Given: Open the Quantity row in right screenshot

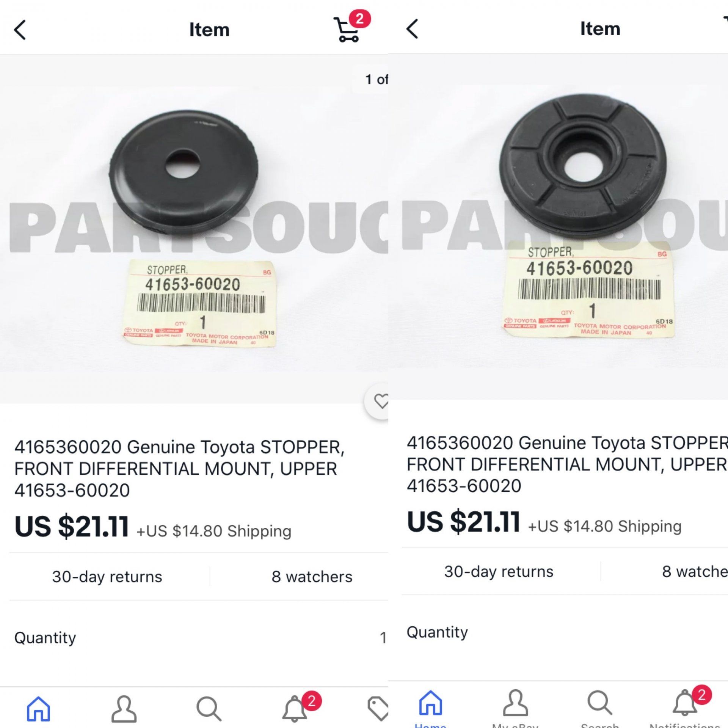Looking at the screenshot, I should pos(565,632).
